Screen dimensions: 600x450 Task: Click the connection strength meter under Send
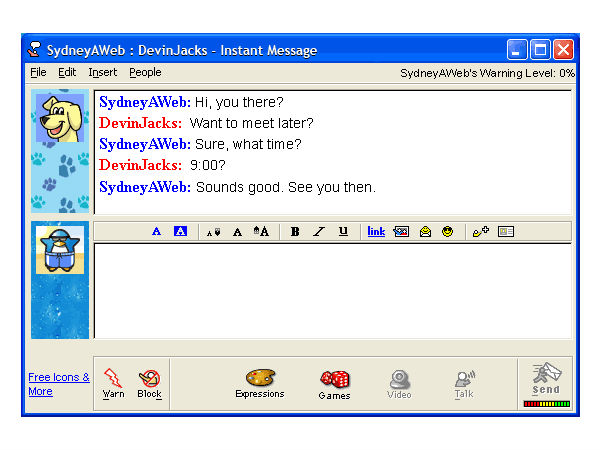[x=546, y=404]
